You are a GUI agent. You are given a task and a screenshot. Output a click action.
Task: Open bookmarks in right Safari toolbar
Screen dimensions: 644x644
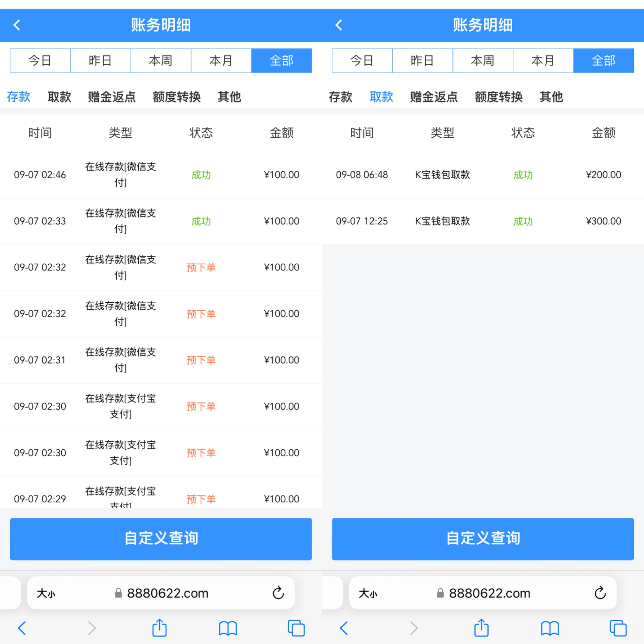[550, 628]
